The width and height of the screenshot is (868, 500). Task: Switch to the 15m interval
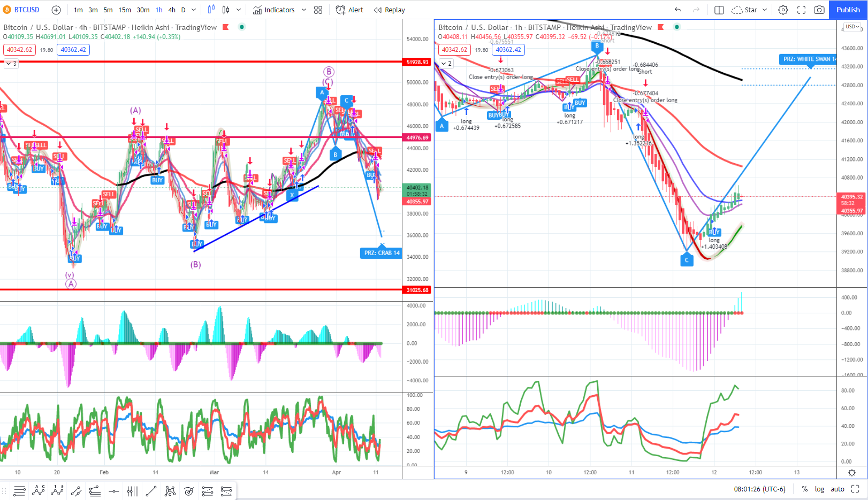click(125, 10)
